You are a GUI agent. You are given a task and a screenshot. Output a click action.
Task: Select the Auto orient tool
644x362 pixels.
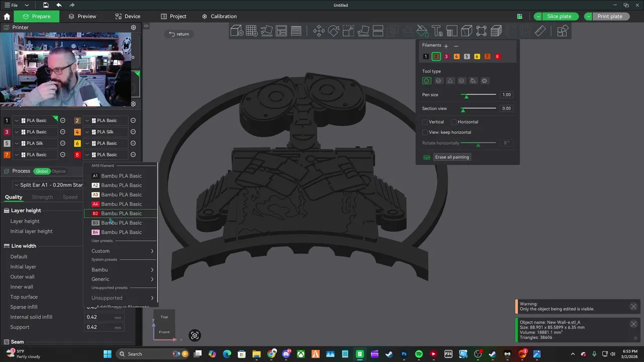pos(267,31)
